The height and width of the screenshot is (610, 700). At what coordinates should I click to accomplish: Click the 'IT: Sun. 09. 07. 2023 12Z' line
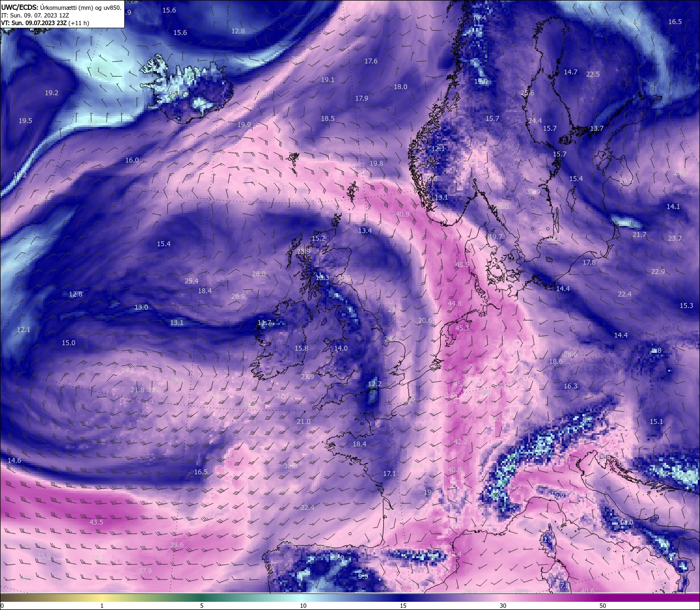(x=35, y=15)
